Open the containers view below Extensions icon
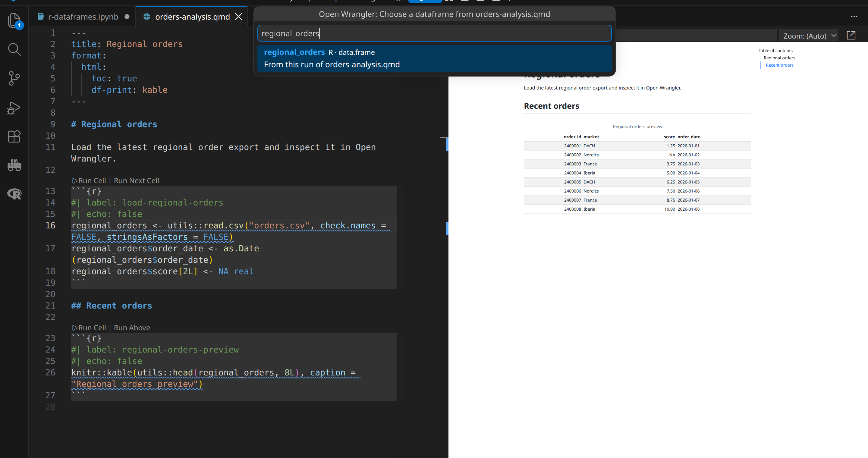This screenshot has height=458, width=868. pyautogui.click(x=14, y=165)
